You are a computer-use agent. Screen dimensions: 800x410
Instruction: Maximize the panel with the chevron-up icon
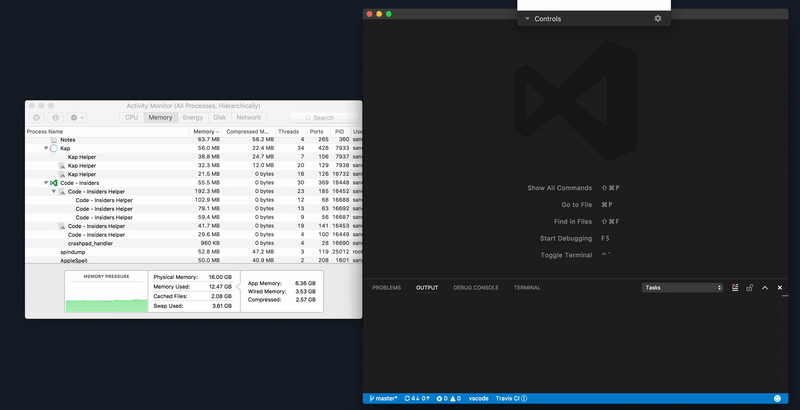pyautogui.click(x=765, y=288)
